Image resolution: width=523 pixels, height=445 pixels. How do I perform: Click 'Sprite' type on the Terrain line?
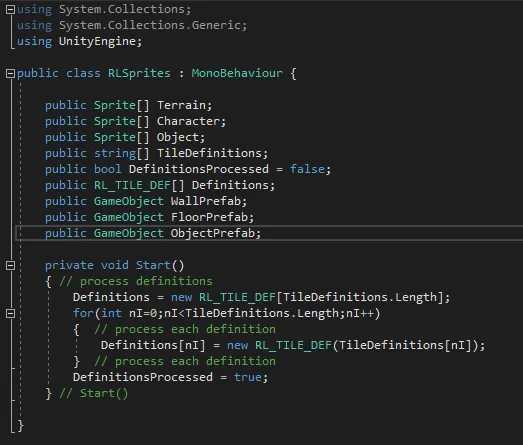(x=115, y=105)
